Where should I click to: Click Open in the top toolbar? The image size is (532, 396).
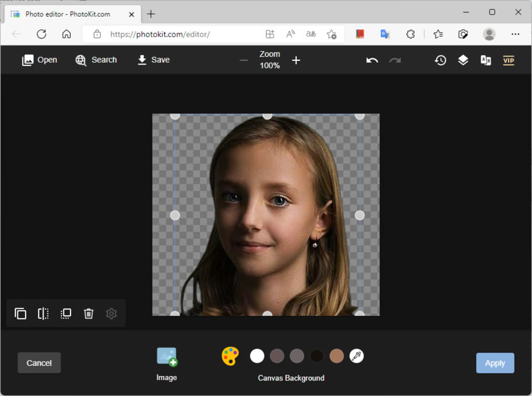[x=40, y=60]
